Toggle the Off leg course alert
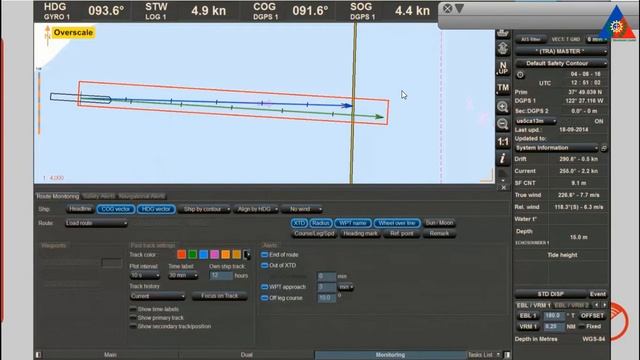640x360 pixels. (264, 298)
